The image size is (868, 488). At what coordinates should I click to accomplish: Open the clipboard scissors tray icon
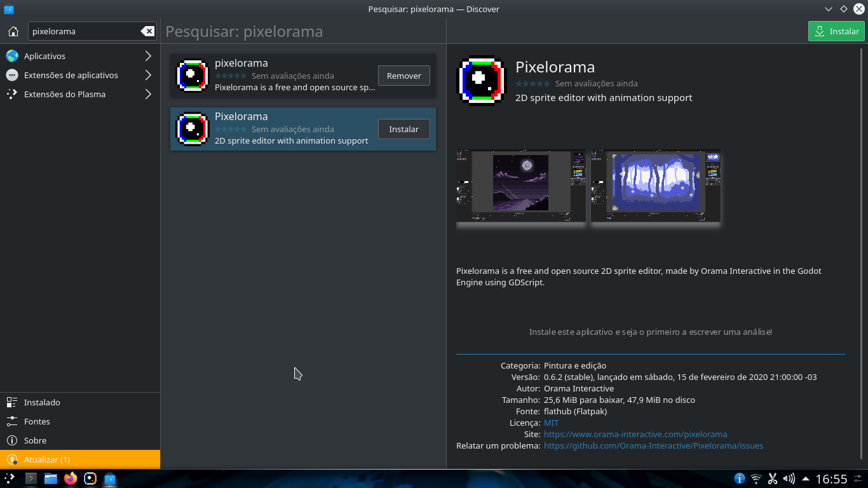(x=773, y=478)
